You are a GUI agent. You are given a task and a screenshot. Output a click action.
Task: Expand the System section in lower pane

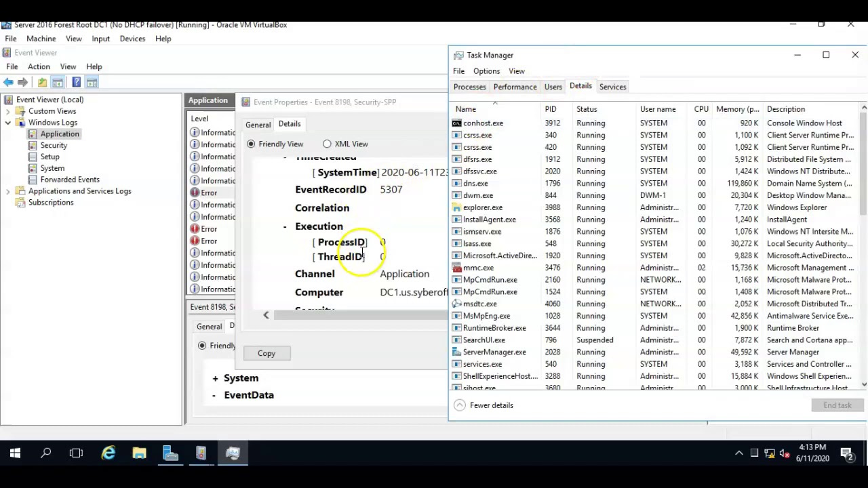pyautogui.click(x=215, y=378)
